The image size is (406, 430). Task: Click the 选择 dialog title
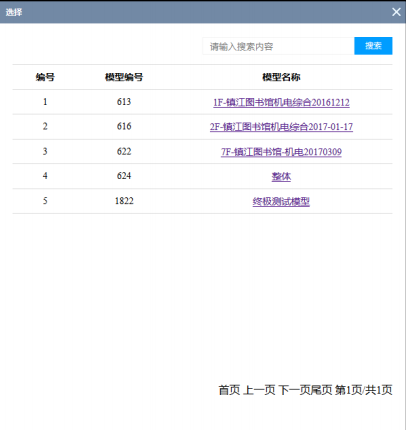tap(14, 12)
